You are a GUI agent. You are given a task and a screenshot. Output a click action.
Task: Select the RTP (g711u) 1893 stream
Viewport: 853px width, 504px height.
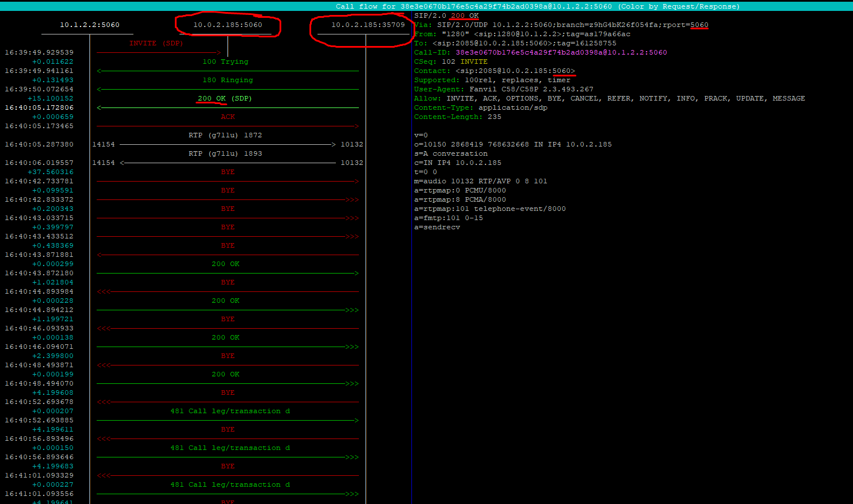click(x=225, y=154)
